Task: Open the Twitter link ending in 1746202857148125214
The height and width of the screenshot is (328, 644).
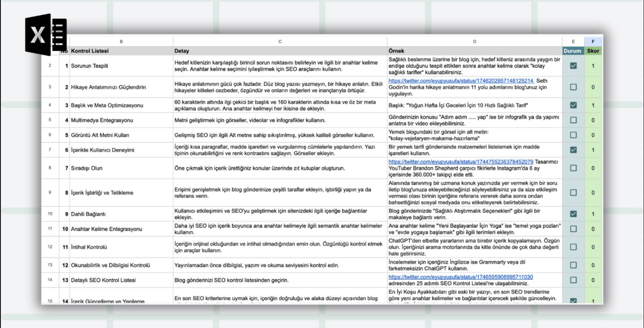Action: click(461, 81)
